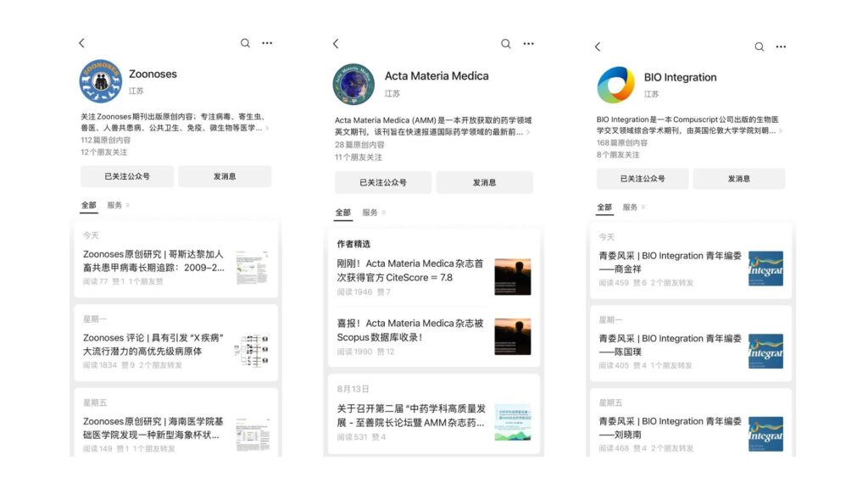The image size is (868, 488).
Task: Expand the BIO Integration description
Action: pos(781,131)
